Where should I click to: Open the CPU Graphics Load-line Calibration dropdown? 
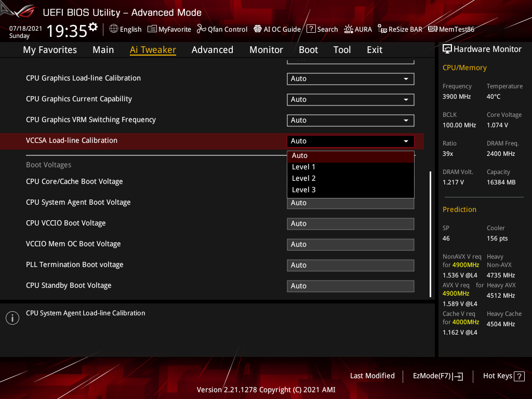350,78
